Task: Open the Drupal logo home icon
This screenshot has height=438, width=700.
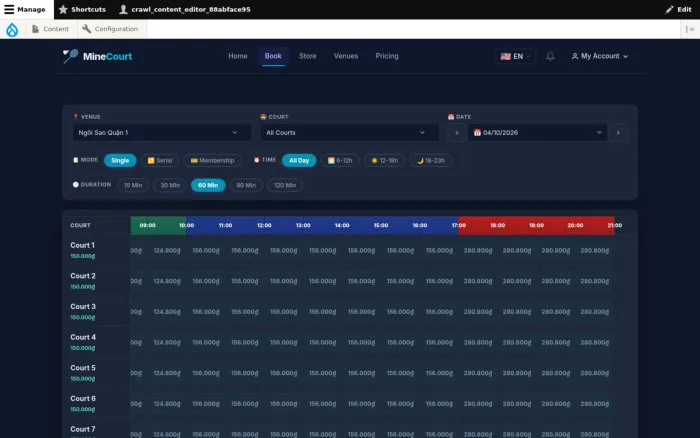Action: 12,29
